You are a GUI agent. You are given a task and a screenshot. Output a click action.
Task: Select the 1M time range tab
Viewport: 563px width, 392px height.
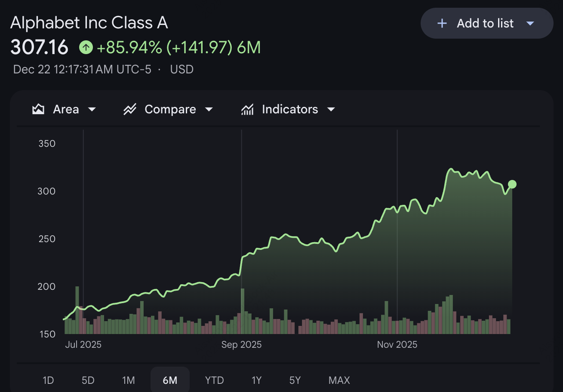click(128, 380)
